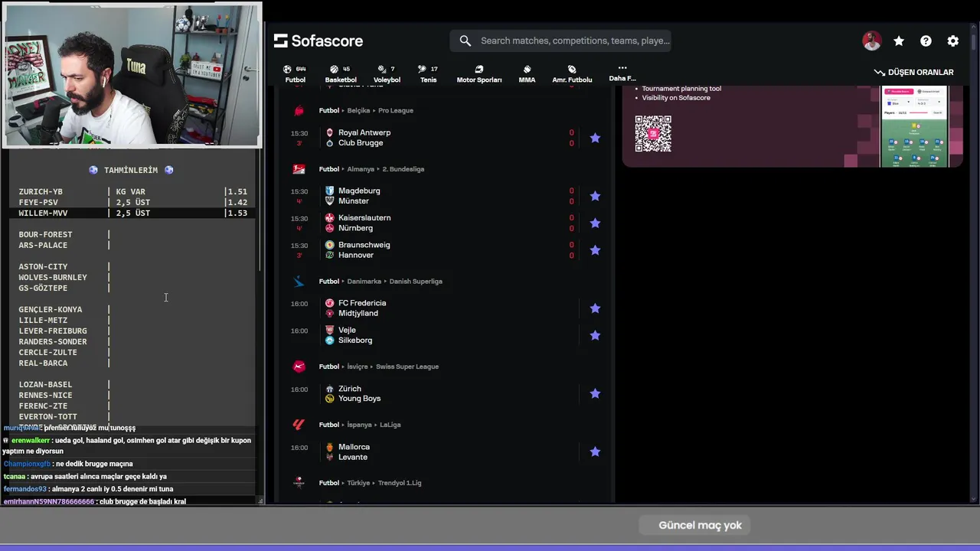Select the Futbol sport tab
Viewport: 980px width, 551px height.
[x=295, y=74]
